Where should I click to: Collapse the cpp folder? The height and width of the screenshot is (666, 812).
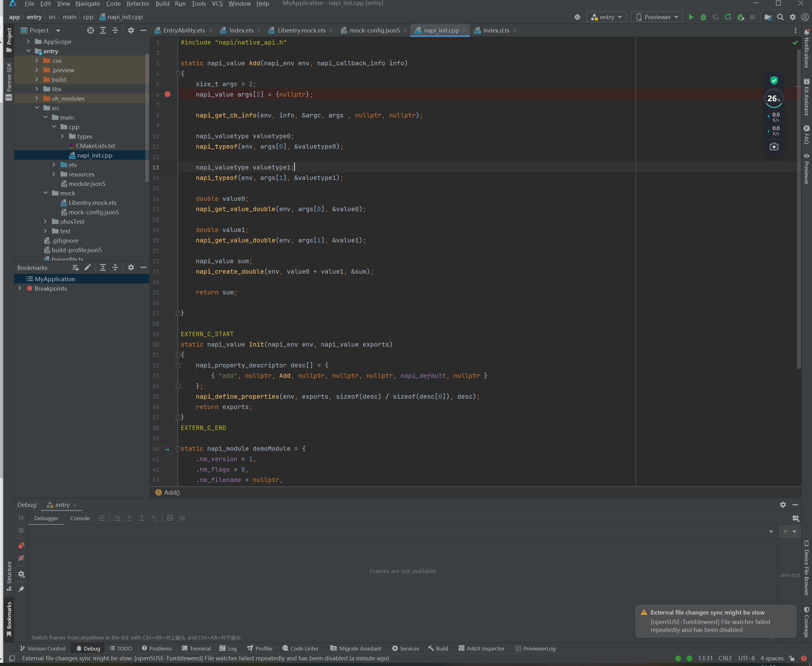click(54, 127)
